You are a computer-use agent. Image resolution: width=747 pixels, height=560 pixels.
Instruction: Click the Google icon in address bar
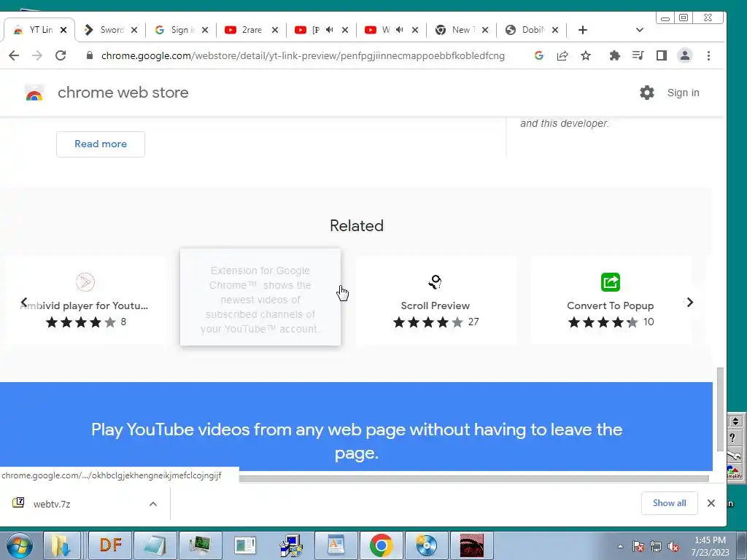(x=539, y=55)
